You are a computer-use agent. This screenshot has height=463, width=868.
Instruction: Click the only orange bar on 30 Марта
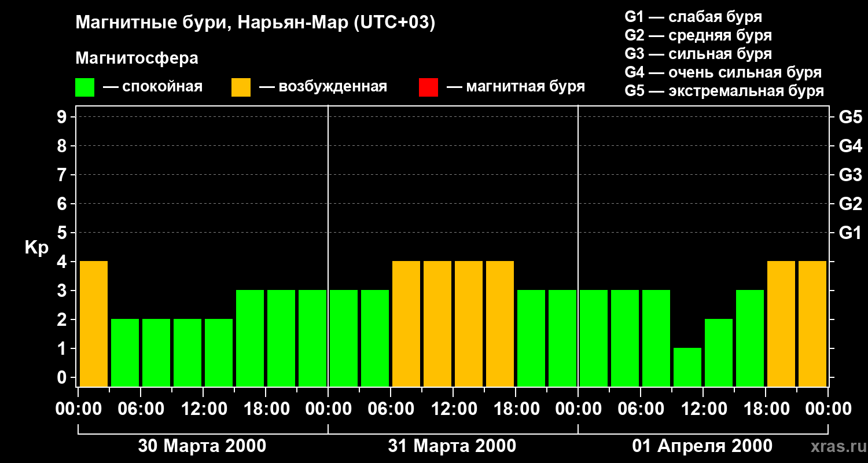click(x=94, y=324)
